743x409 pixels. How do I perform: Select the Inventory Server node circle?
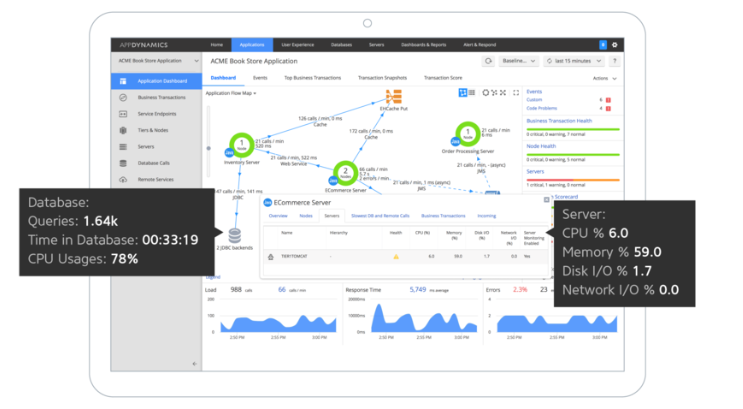pyautogui.click(x=242, y=145)
